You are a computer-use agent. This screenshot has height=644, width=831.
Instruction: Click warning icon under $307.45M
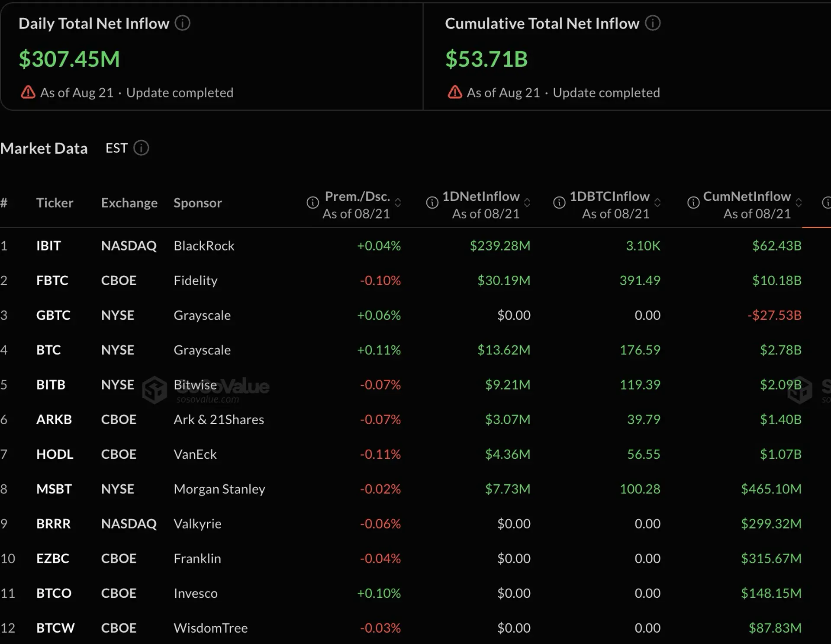[x=28, y=92]
